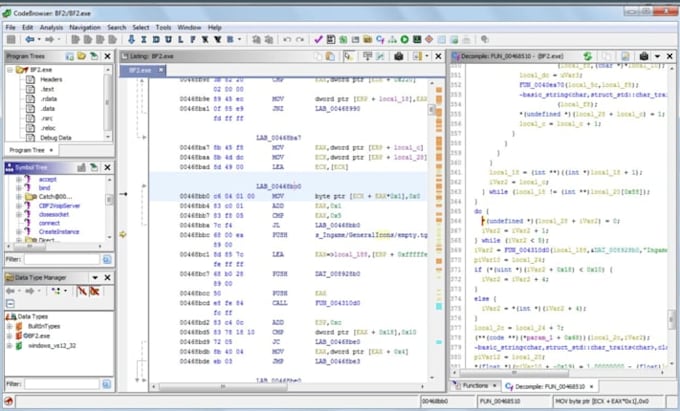Image resolution: width=680 pixels, height=411 pixels.
Task: Expand the BuiltInTypes data type node
Action: pos(10,326)
